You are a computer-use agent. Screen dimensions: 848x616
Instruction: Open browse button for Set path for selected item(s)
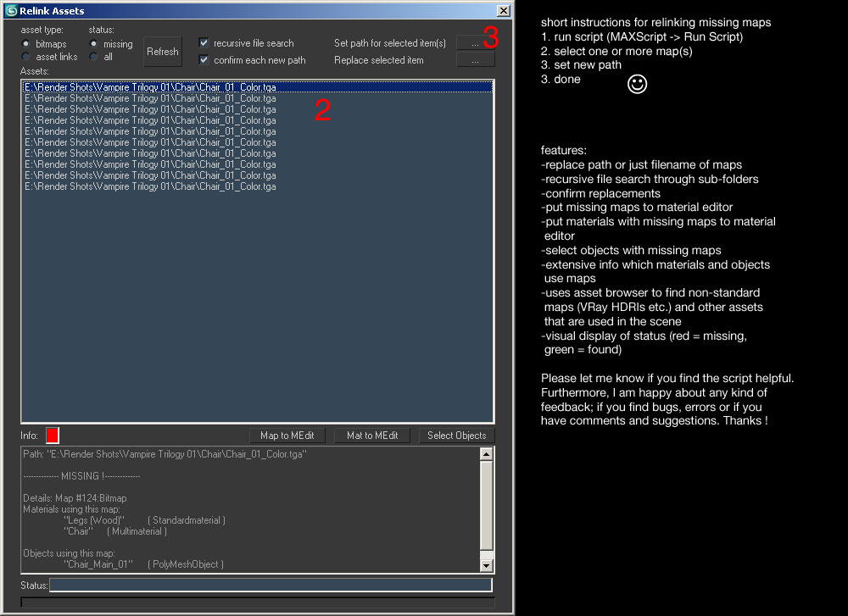pos(475,42)
